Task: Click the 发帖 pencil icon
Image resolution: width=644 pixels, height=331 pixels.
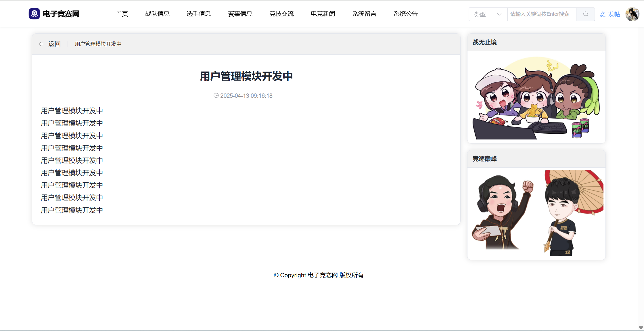Action: 603,14
